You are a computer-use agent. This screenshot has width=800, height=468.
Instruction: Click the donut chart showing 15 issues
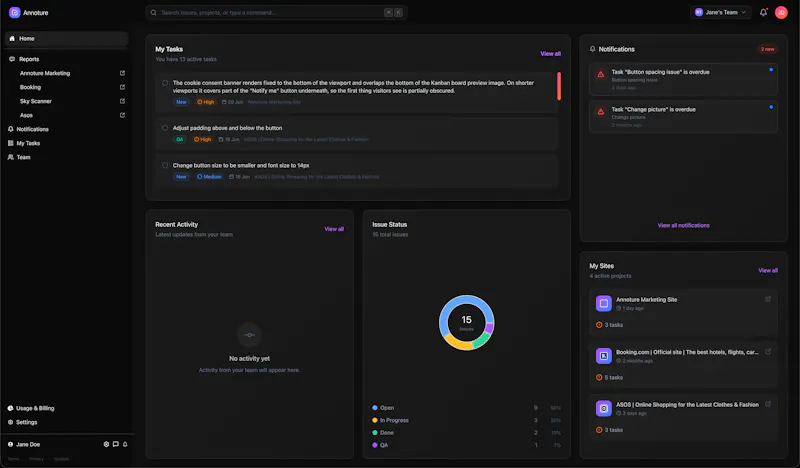tap(466, 323)
